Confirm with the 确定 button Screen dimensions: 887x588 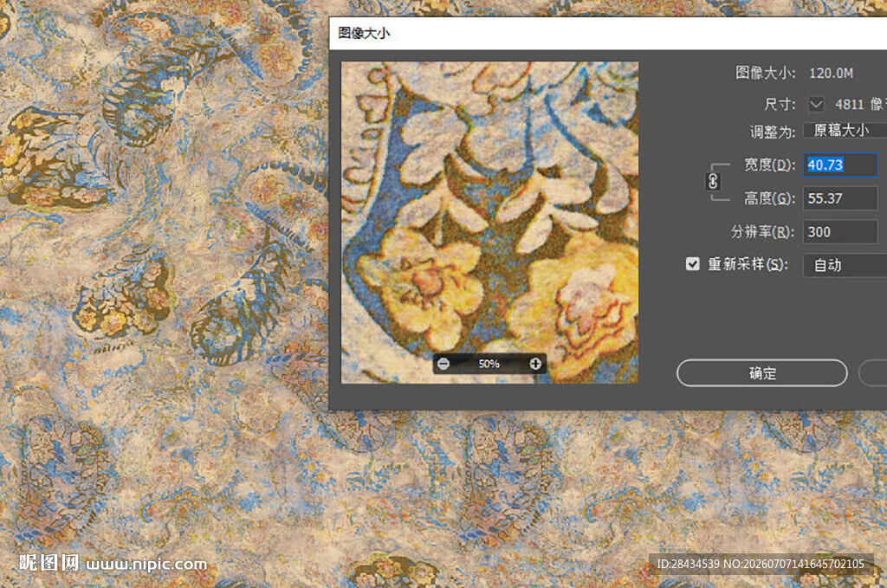coord(762,373)
